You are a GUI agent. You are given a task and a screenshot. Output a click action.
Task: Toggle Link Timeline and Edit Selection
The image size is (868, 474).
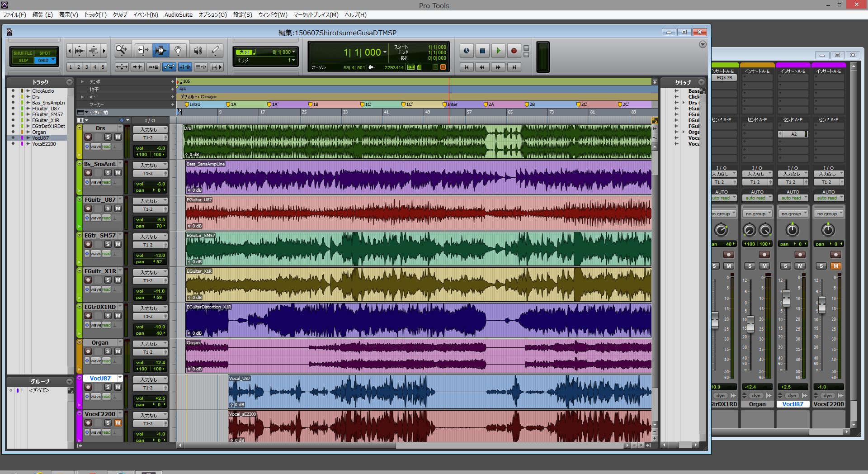(x=185, y=67)
